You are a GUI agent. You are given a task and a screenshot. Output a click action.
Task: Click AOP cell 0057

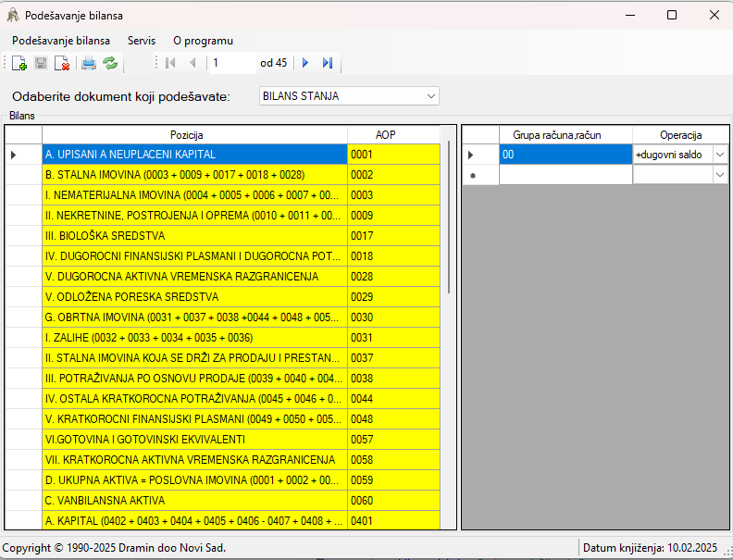[393, 440]
